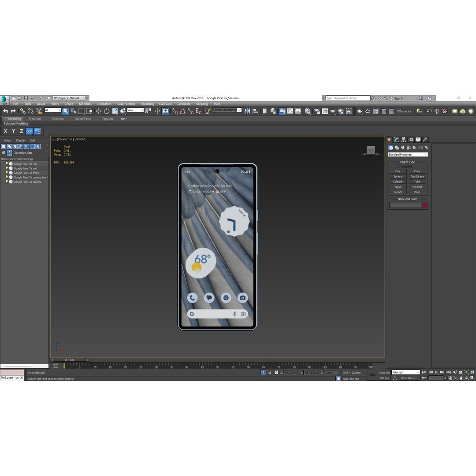Screen dimensions: 476x476
Task: Click the Cylinder primitive button
Action: point(398,182)
